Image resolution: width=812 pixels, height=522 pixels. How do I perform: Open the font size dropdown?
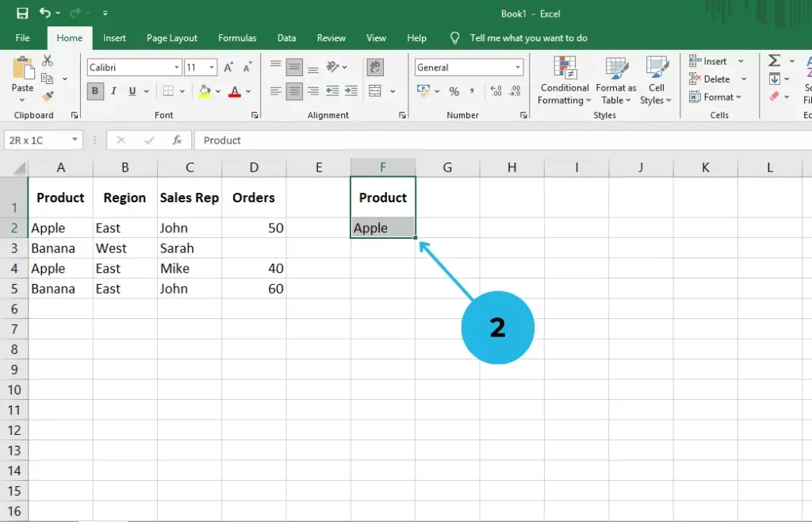212,67
